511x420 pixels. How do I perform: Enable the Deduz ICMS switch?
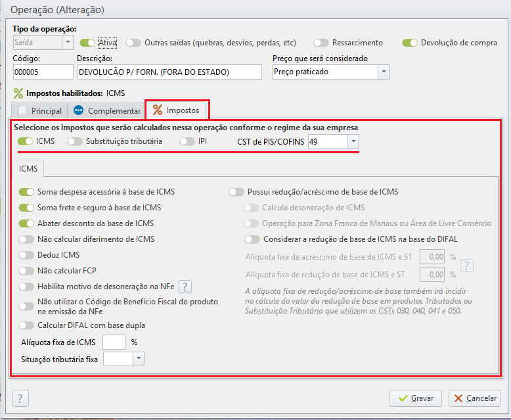click(x=26, y=254)
